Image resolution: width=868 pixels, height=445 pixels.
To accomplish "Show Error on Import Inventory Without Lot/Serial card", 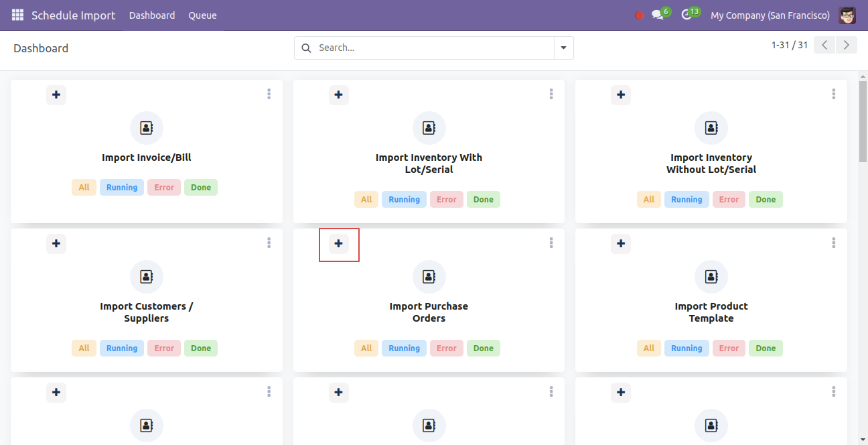I will tap(729, 200).
